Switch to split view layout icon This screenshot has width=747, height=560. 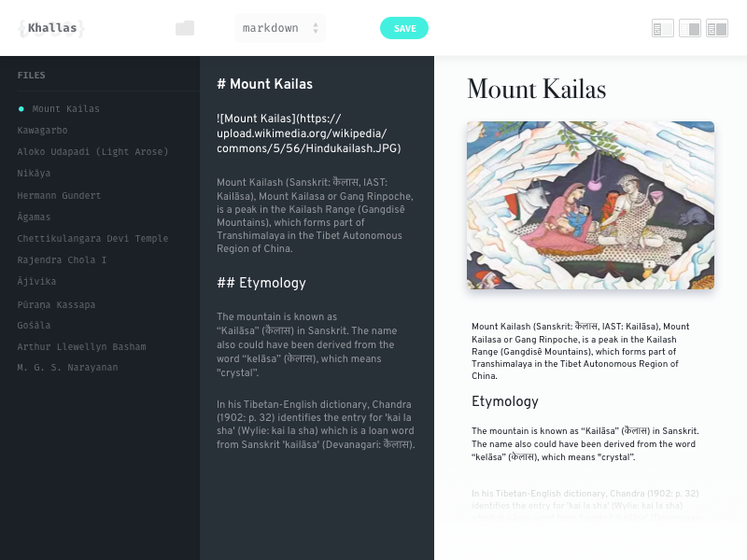[717, 29]
